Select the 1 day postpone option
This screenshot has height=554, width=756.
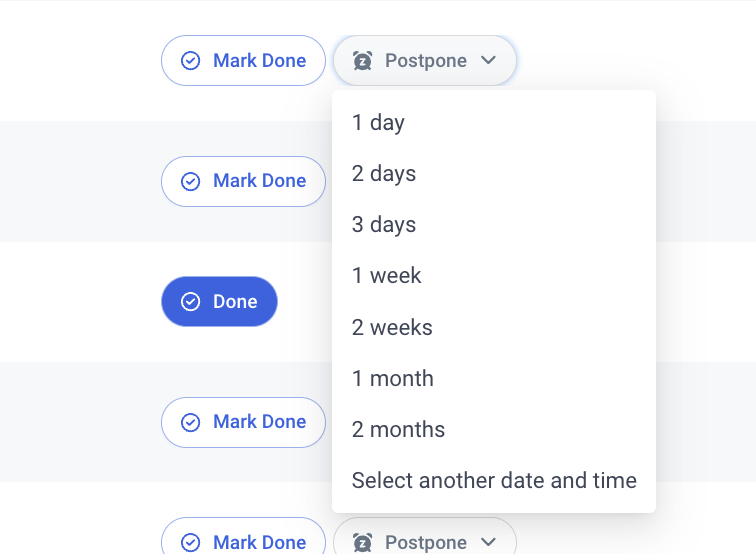click(494, 122)
